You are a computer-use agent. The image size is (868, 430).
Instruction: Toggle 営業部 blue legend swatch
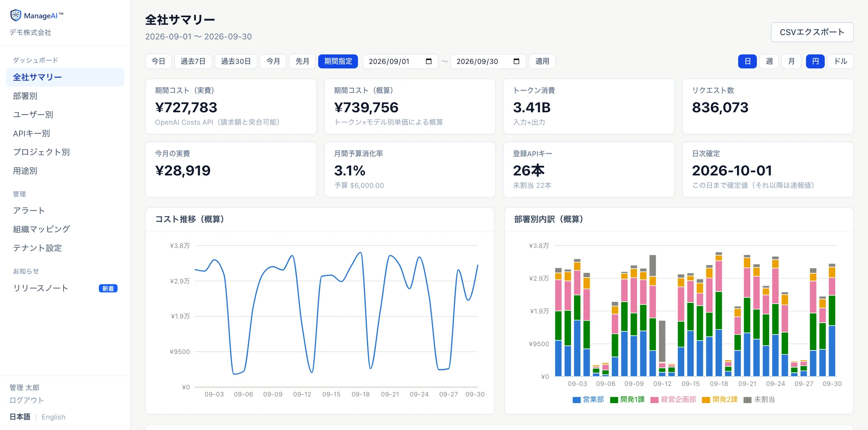576,400
